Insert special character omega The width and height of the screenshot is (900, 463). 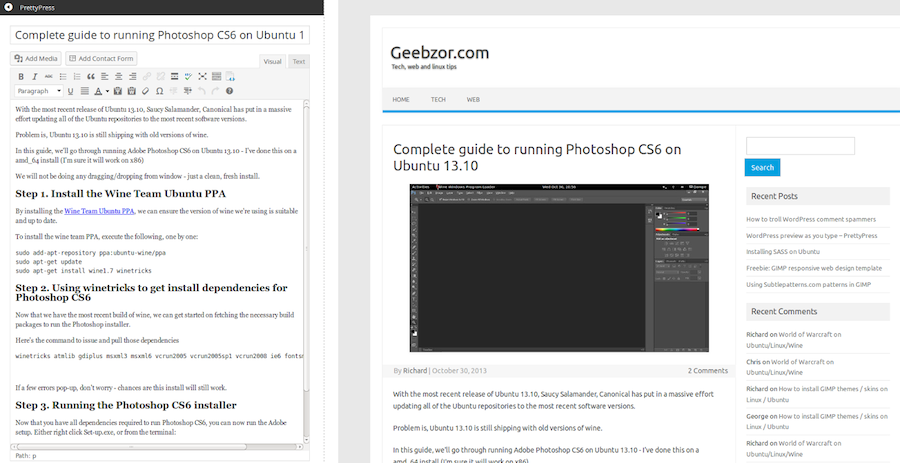click(x=160, y=91)
